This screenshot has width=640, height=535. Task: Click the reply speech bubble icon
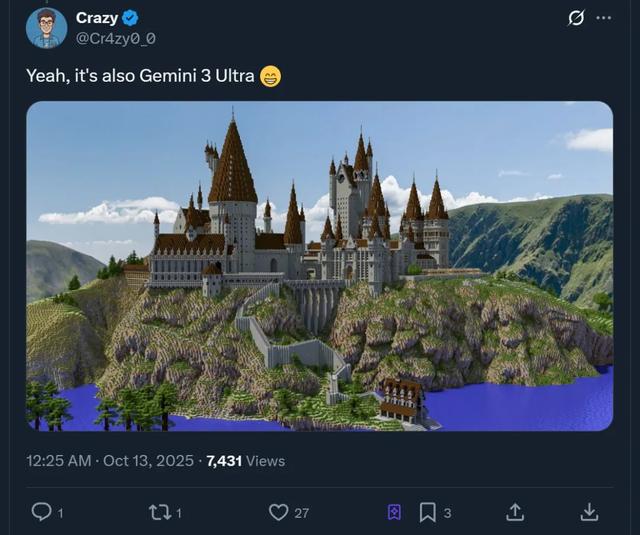[x=41, y=512]
